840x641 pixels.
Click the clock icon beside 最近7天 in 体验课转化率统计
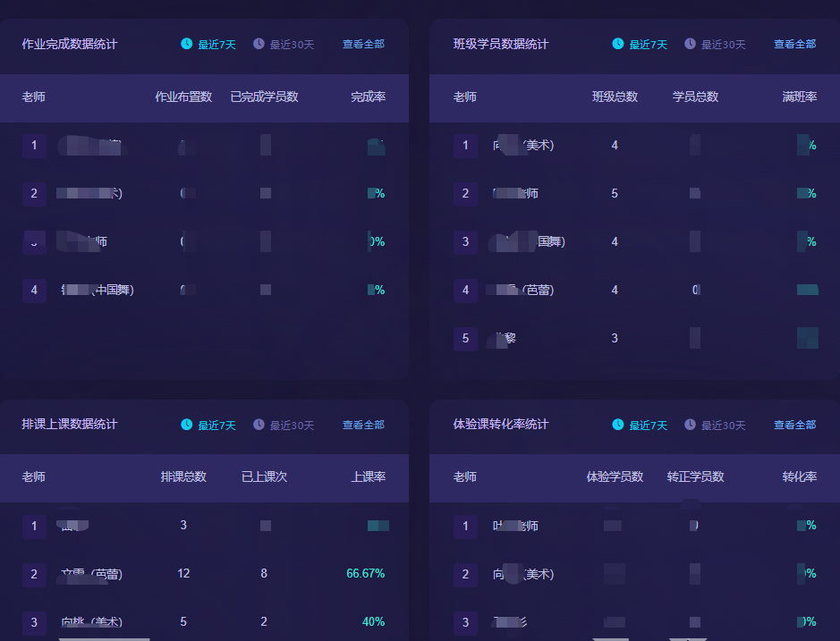click(x=617, y=424)
